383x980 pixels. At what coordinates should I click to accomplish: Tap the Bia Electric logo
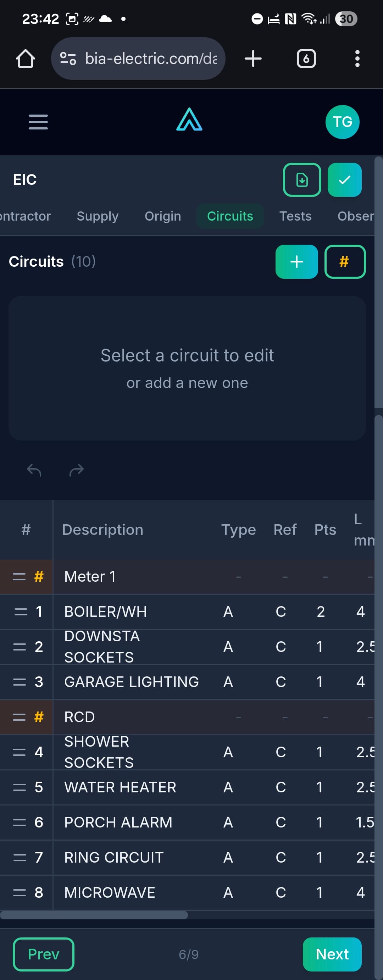pos(189,120)
